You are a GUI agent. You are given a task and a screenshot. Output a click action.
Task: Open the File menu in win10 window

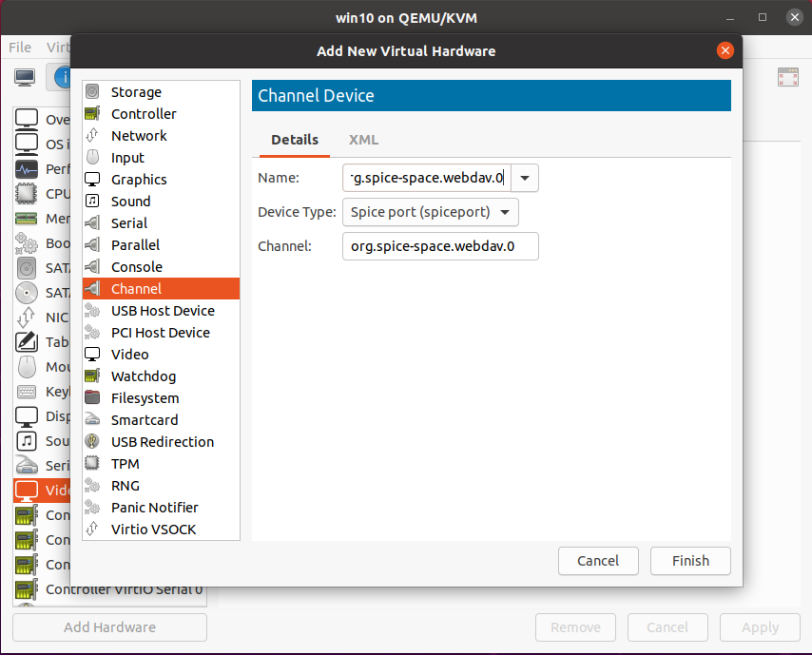click(20, 48)
